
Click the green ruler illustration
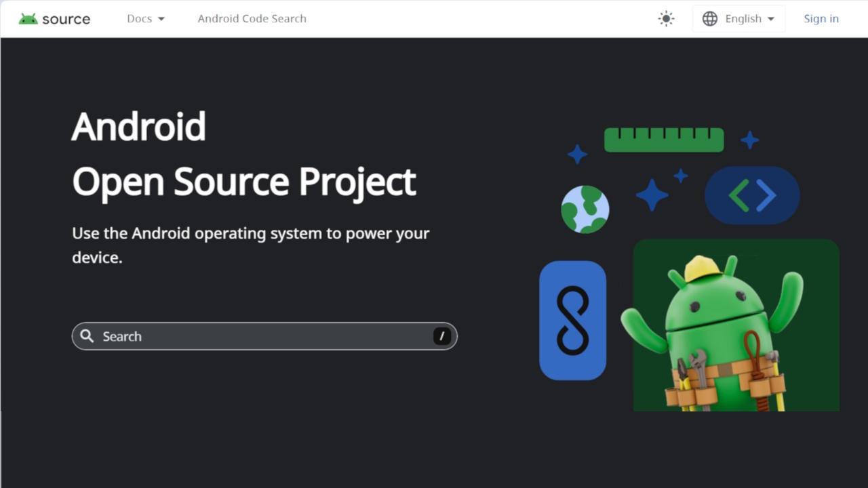click(664, 140)
